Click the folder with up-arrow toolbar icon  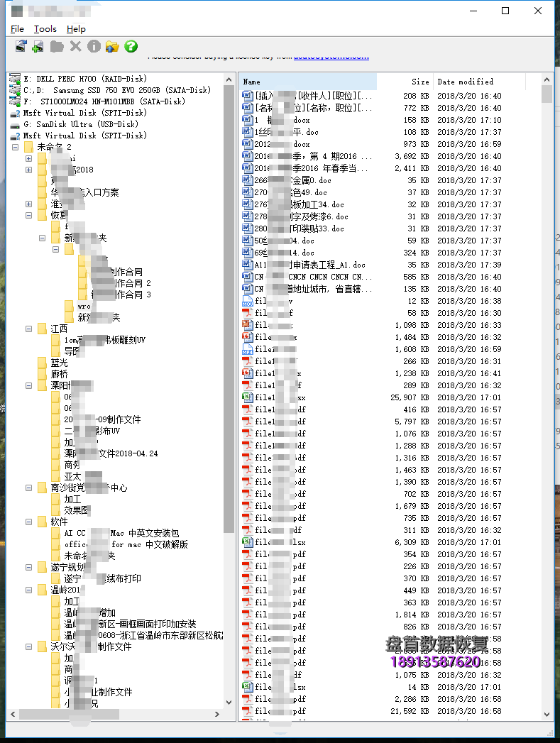point(112,46)
